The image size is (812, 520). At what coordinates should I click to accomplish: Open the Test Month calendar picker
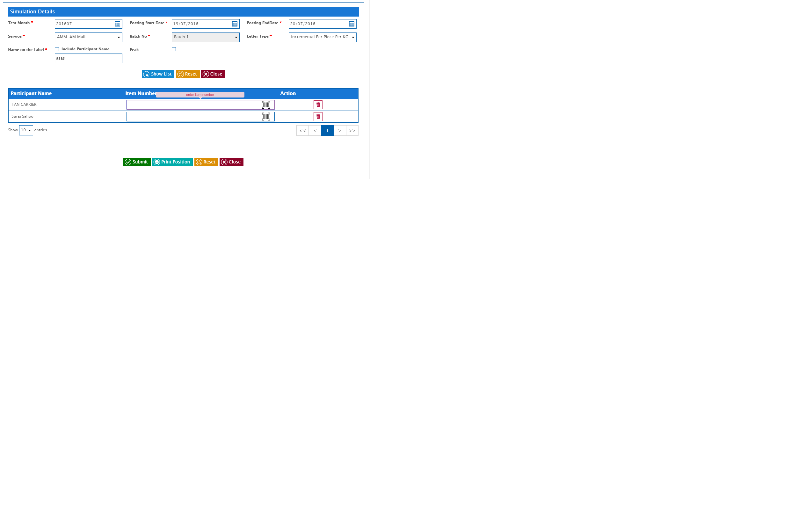click(x=117, y=24)
